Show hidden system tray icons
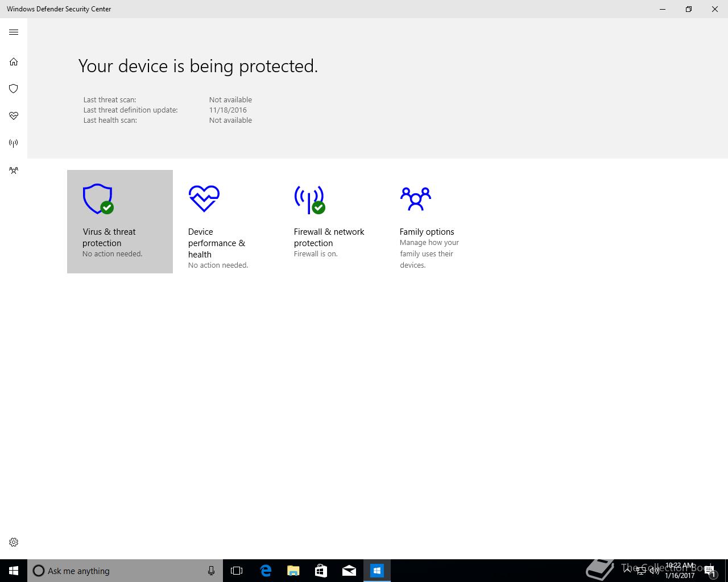Image resolution: width=728 pixels, height=582 pixels. tap(627, 570)
